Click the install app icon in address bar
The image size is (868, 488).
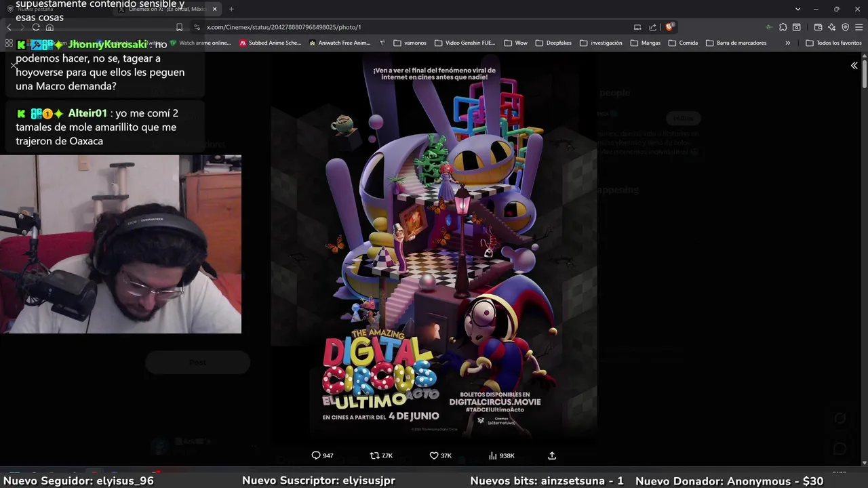click(x=637, y=27)
